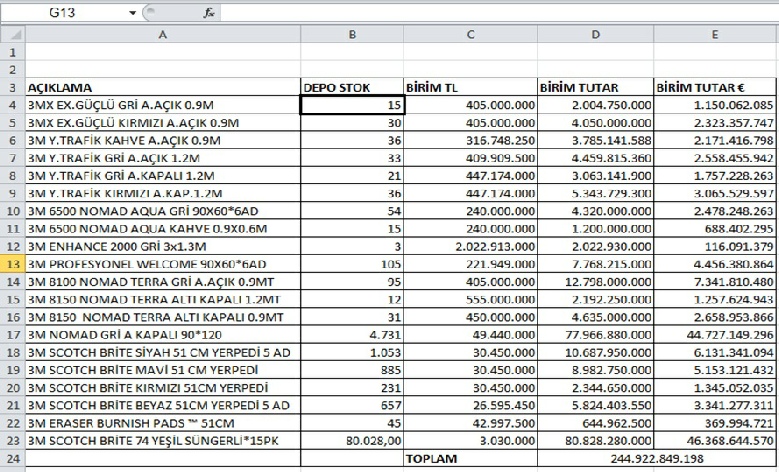Image resolution: width=779 pixels, height=472 pixels.
Task: Select amount cell 12.798.000.000
Action: pos(596,282)
